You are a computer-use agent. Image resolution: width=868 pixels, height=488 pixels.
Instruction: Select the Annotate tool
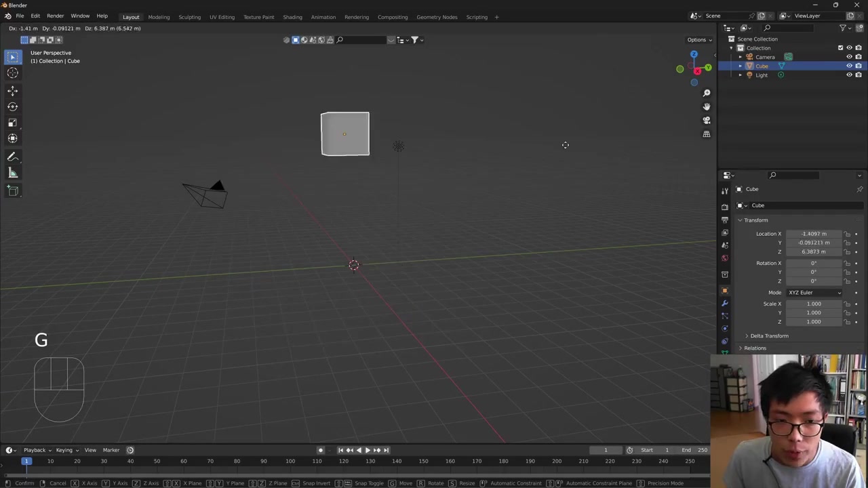point(12,157)
